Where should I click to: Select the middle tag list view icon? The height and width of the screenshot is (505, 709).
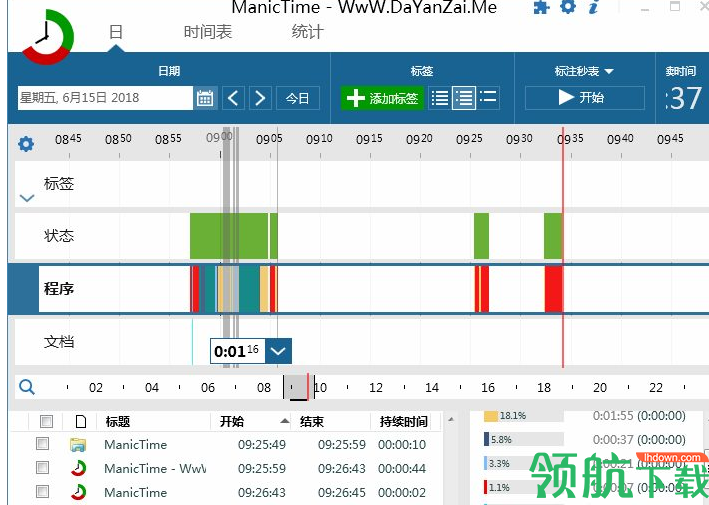pos(464,98)
